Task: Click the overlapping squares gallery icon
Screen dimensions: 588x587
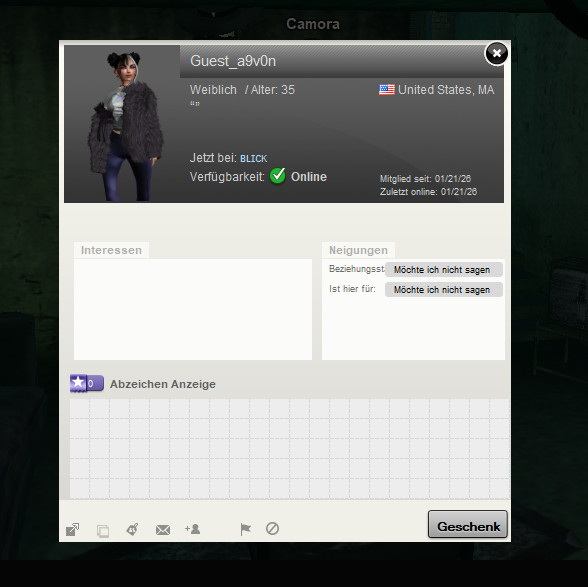Action: coord(103,531)
